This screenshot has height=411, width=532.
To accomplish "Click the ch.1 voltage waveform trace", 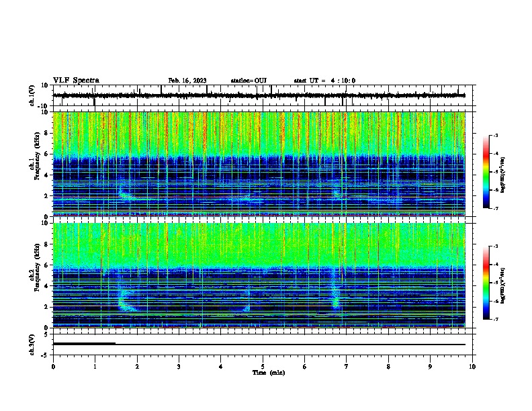I will (x=259, y=95).
